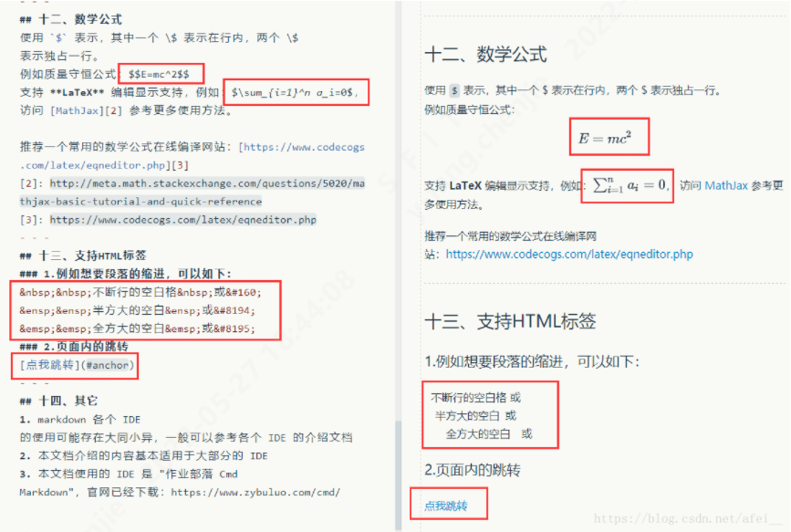Click the &ensp; 半方大的空白 source line

(x=137, y=310)
